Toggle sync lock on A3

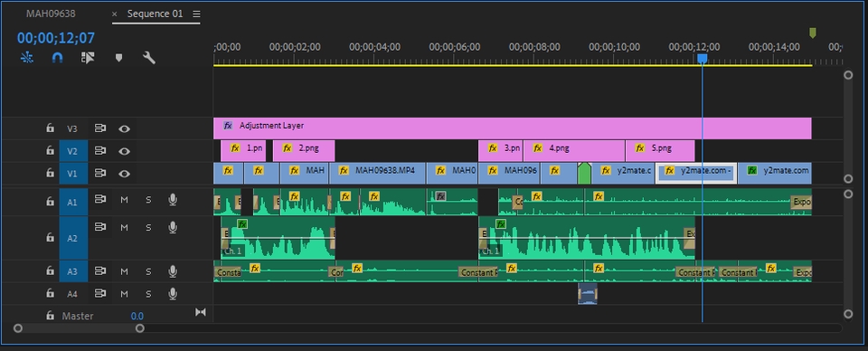[x=99, y=270]
